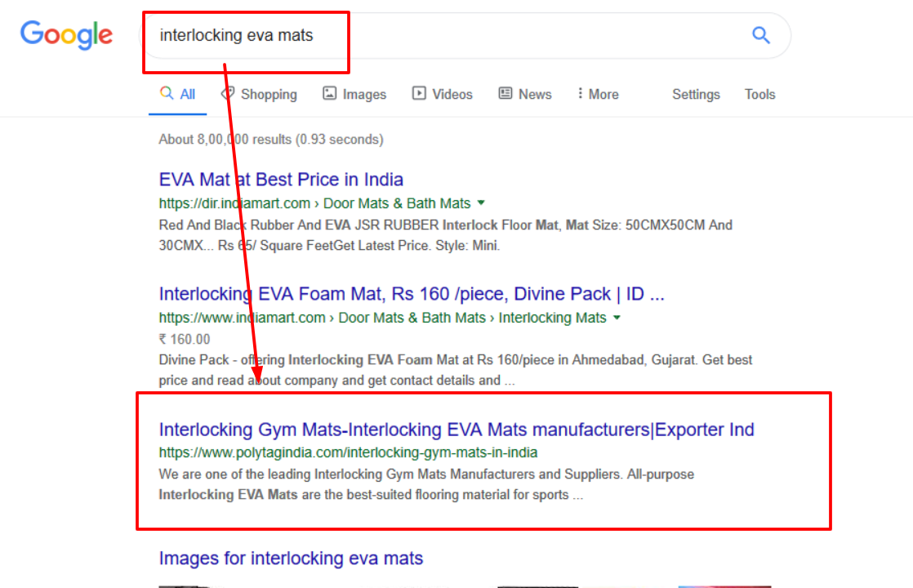This screenshot has width=913, height=588.
Task: Open 'Images for interlocking eva mats' link
Action: pos(292,559)
